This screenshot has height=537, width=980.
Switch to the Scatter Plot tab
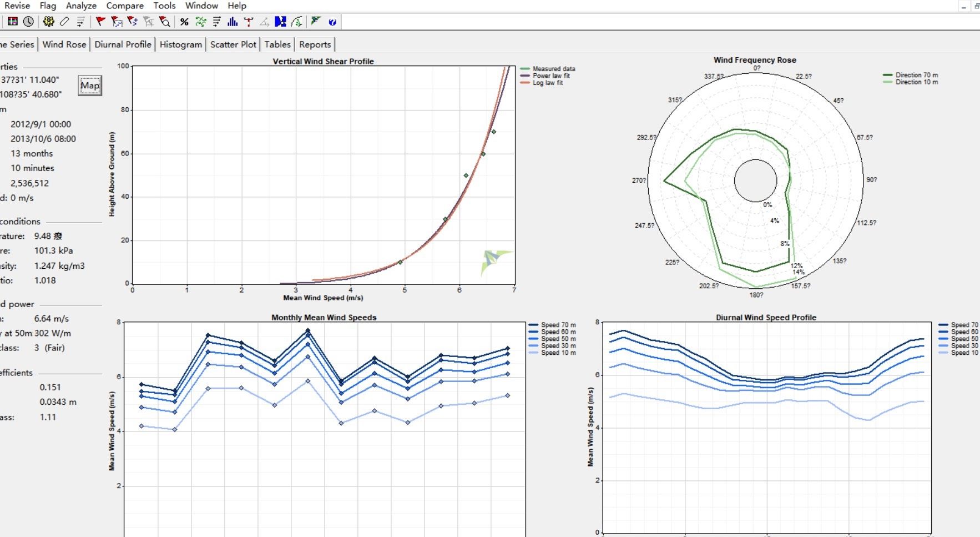tap(233, 44)
